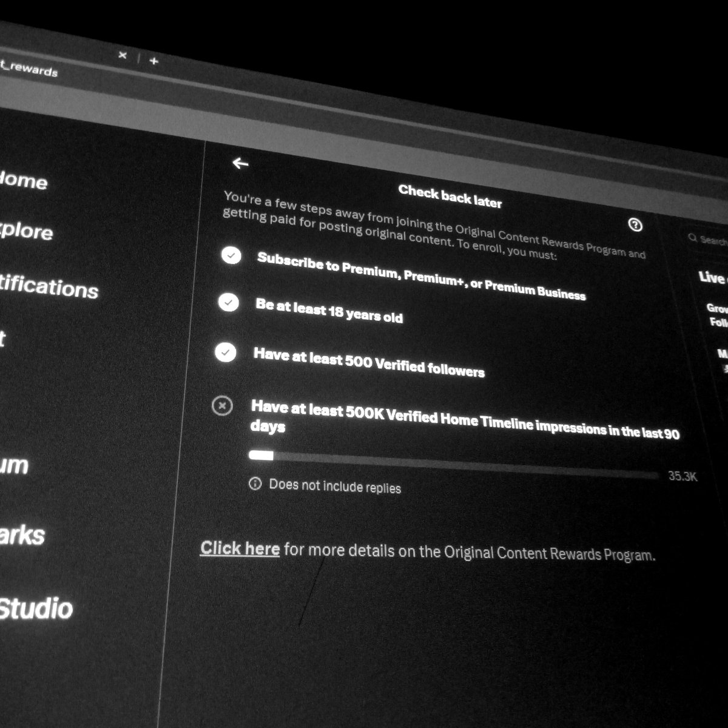Open the help question mark icon
The width and height of the screenshot is (728, 728).
pos(635,225)
